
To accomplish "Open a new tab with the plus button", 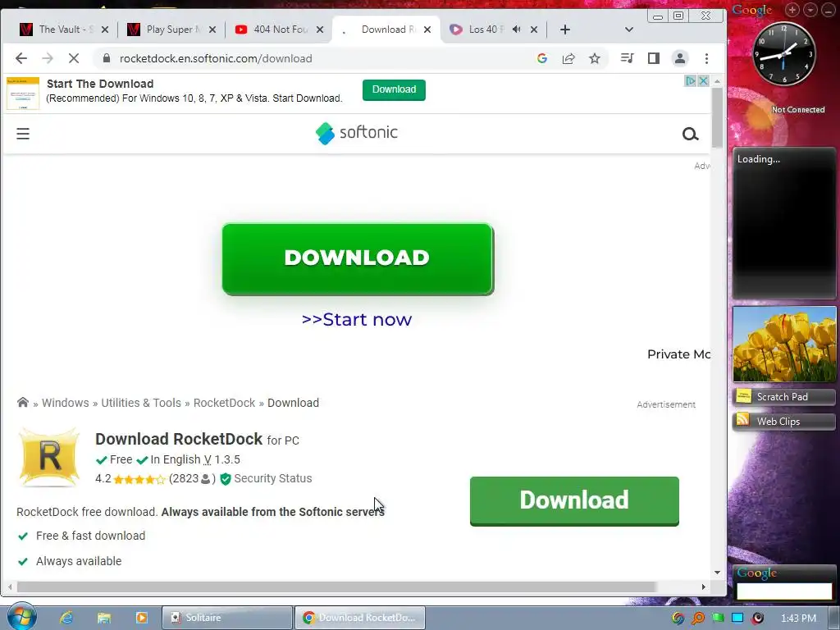I will coord(564,30).
